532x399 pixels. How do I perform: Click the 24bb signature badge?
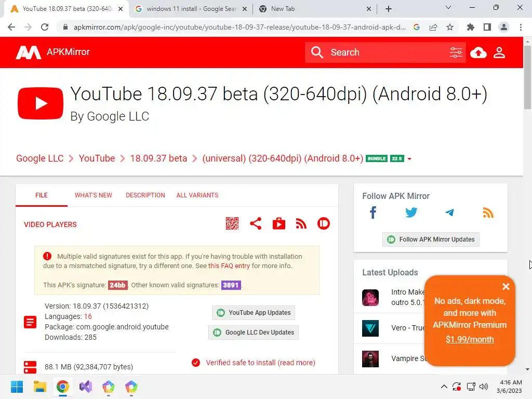(117, 285)
